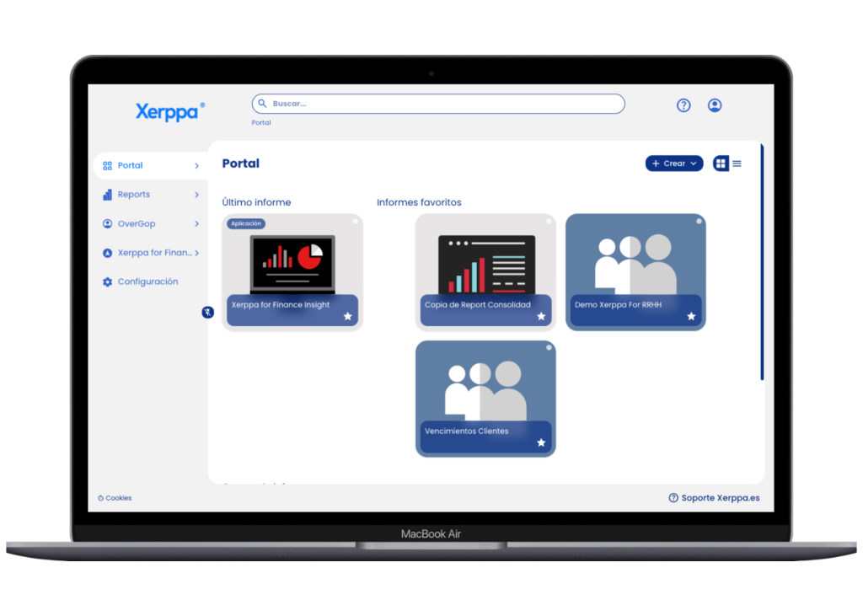Click the Xerppa for Finan... sidebar icon
Screen dimensions: 863x616
coord(107,253)
